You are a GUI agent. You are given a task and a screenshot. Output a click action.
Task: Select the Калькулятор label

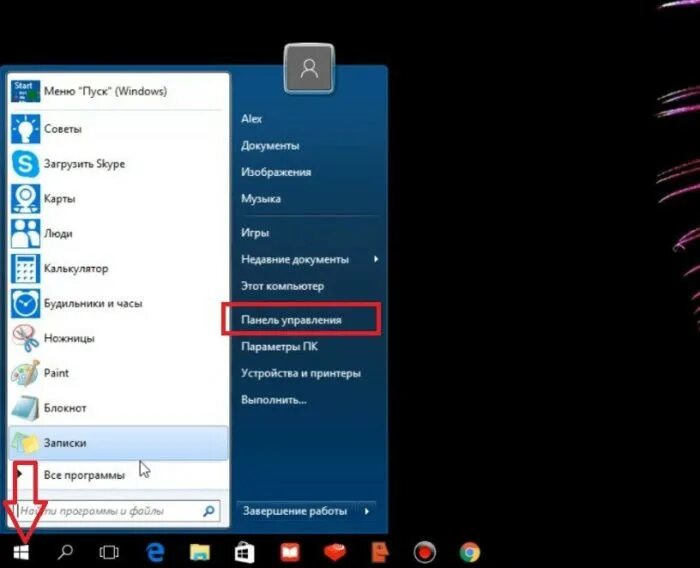pos(76,268)
